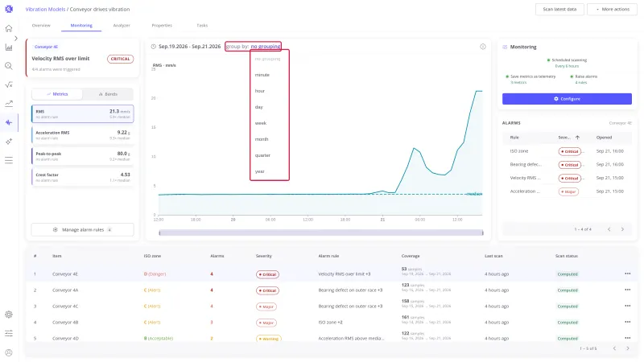
Task: Switch to the Monitoring tab
Action: coord(81,26)
